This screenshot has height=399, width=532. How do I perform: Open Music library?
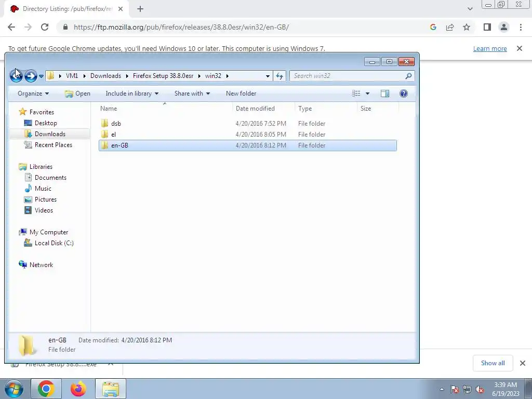43,188
